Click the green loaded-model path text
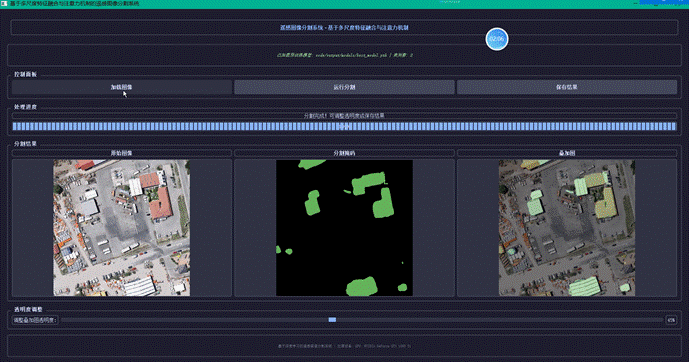The image size is (689, 362). (x=344, y=55)
